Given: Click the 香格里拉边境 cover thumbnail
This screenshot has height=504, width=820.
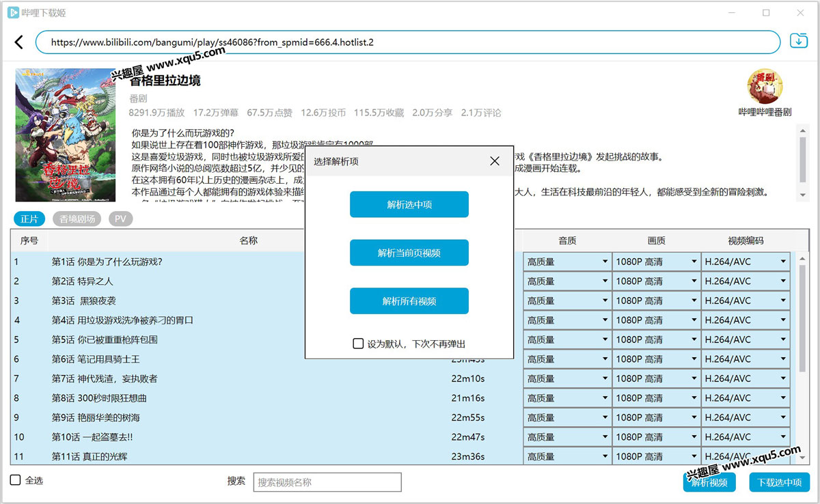Looking at the screenshot, I should 66,135.
